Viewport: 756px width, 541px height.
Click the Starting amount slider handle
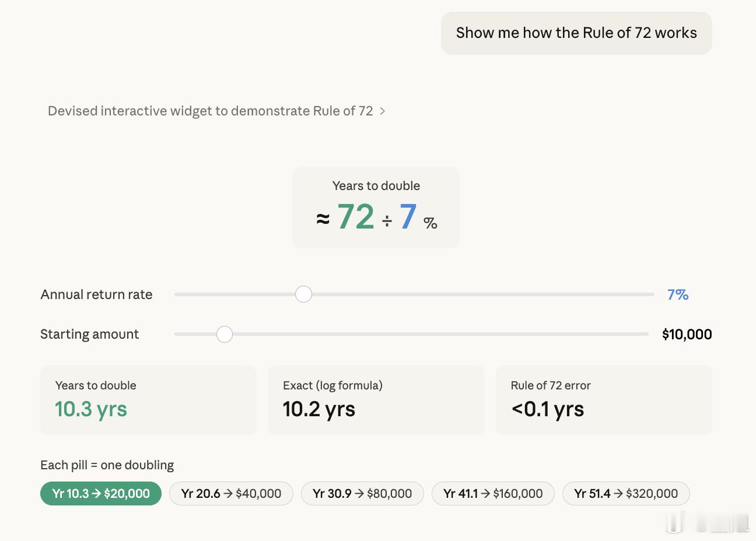pyautogui.click(x=225, y=334)
